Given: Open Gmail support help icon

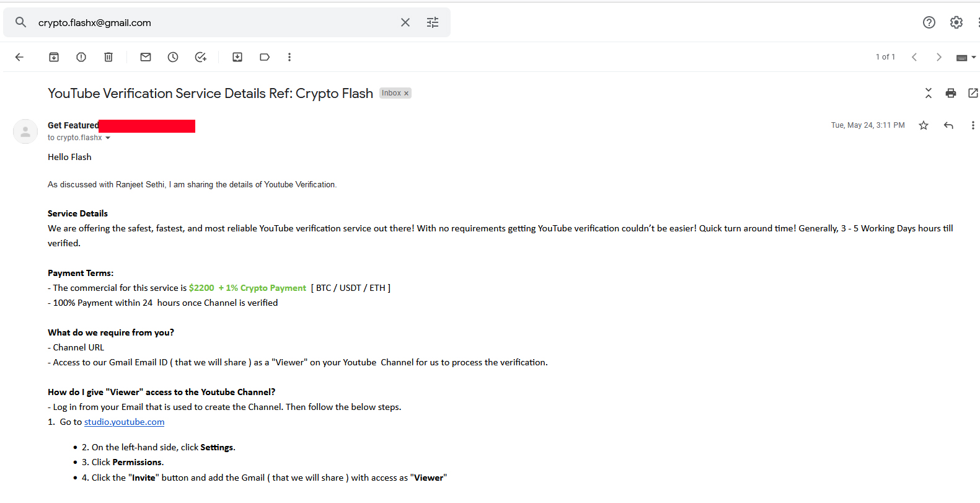Looking at the screenshot, I should click(929, 22).
